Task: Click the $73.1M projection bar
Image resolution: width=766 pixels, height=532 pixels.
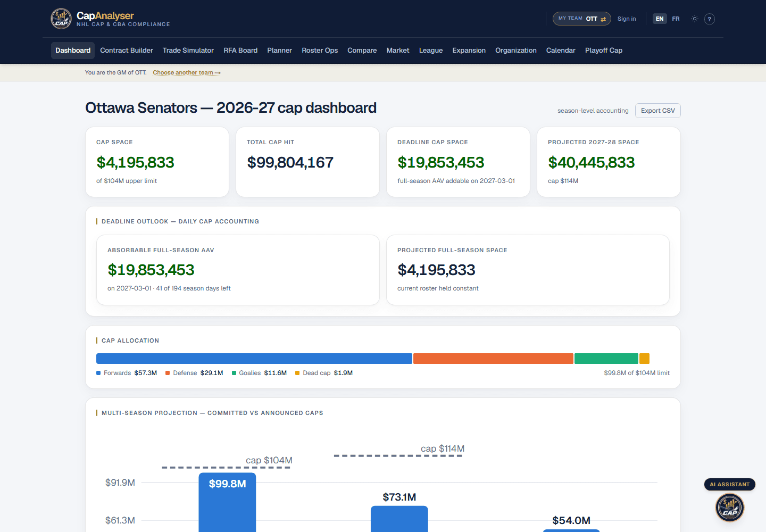Action: 399,519
